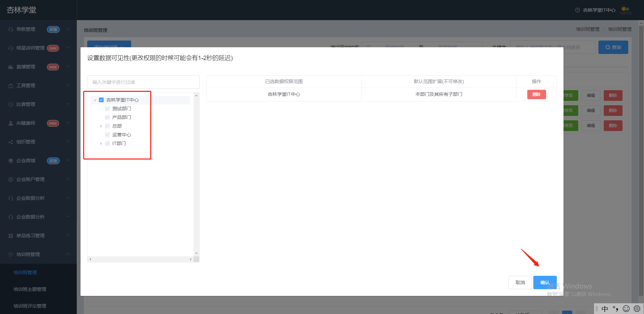Click the 企业账户管理 gear icon
The width and height of the screenshot is (644, 314).
click(11, 180)
